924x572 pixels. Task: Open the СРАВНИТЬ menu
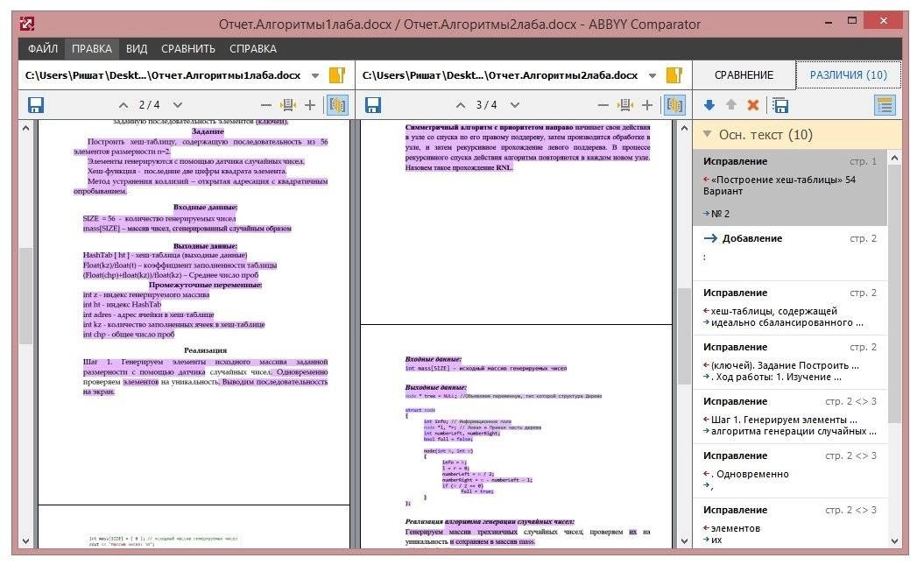(x=188, y=49)
